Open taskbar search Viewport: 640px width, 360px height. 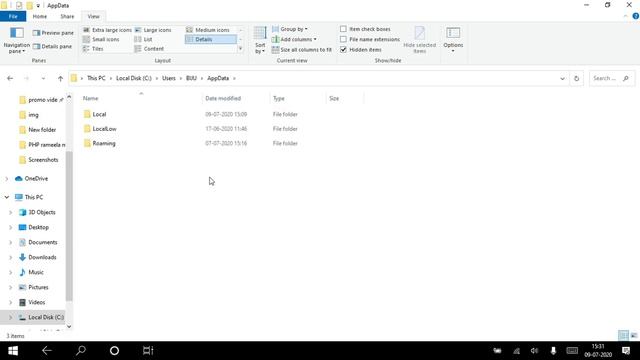[x=81, y=351]
